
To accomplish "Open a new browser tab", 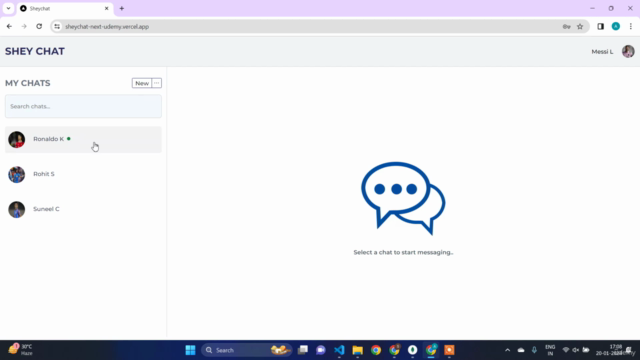I will [122, 9].
